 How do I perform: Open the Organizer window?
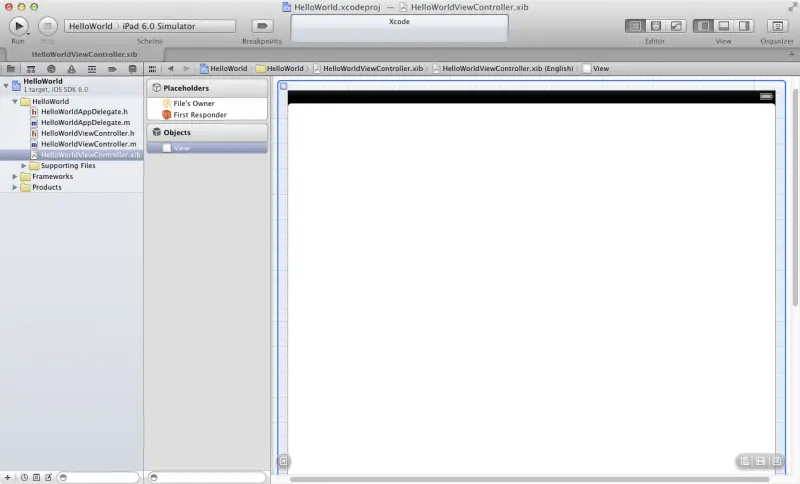click(x=776, y=25)
